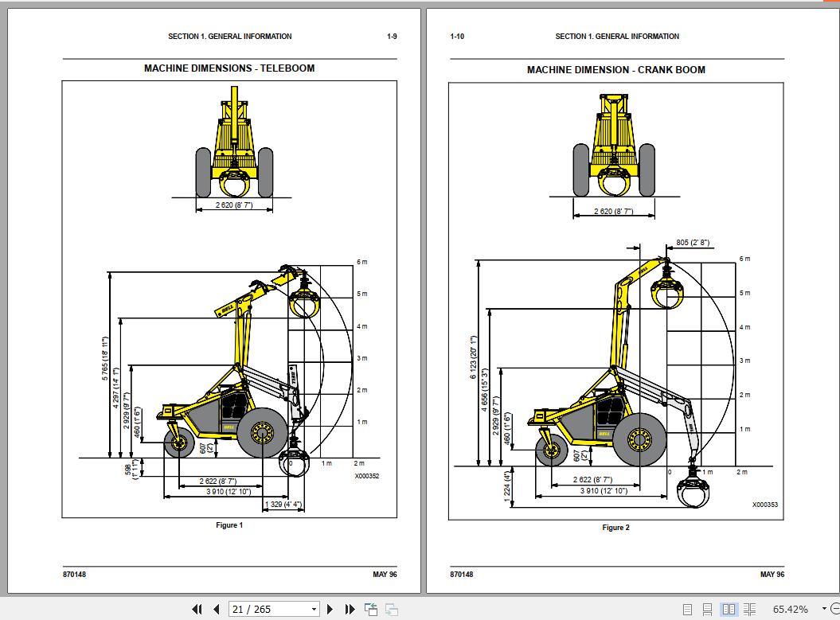
Task: Return to the previous view
Action: coord(370,608)
